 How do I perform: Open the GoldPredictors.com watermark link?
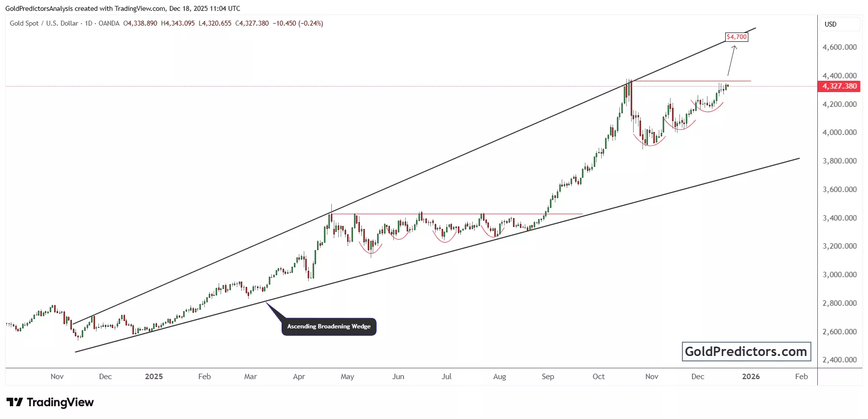tap(746, 352)
